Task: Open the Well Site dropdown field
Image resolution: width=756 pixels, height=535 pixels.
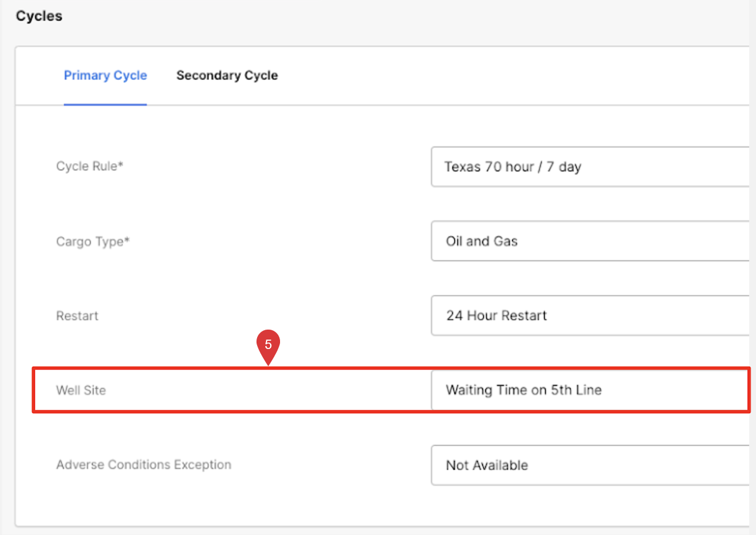Action: tap(590, 390)
